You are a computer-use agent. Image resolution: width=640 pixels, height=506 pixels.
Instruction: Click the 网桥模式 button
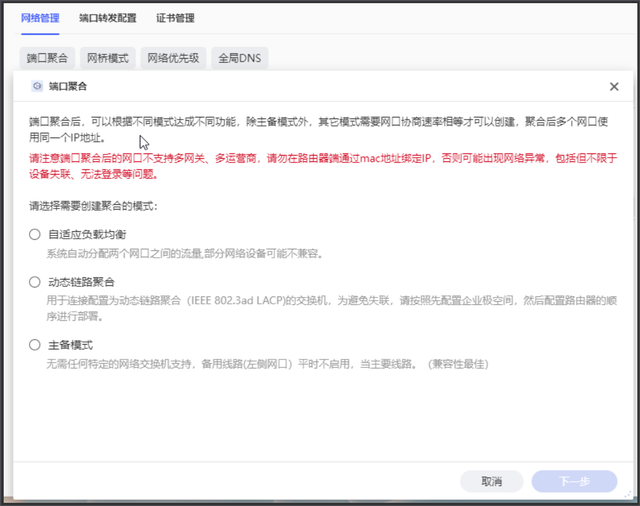pyautogui.click(x=108, y=58)
